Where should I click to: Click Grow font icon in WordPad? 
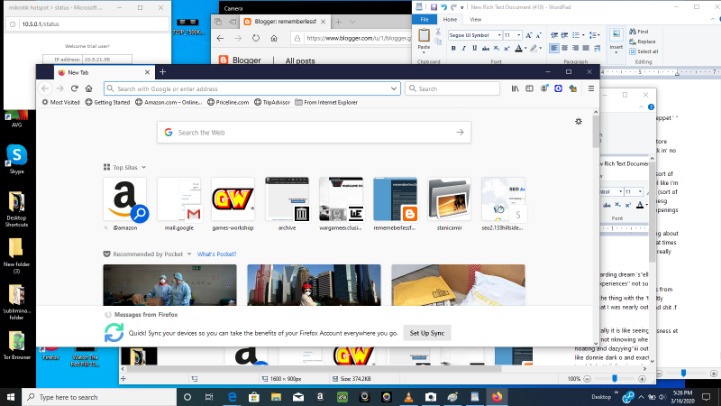[x=528, y=35]
